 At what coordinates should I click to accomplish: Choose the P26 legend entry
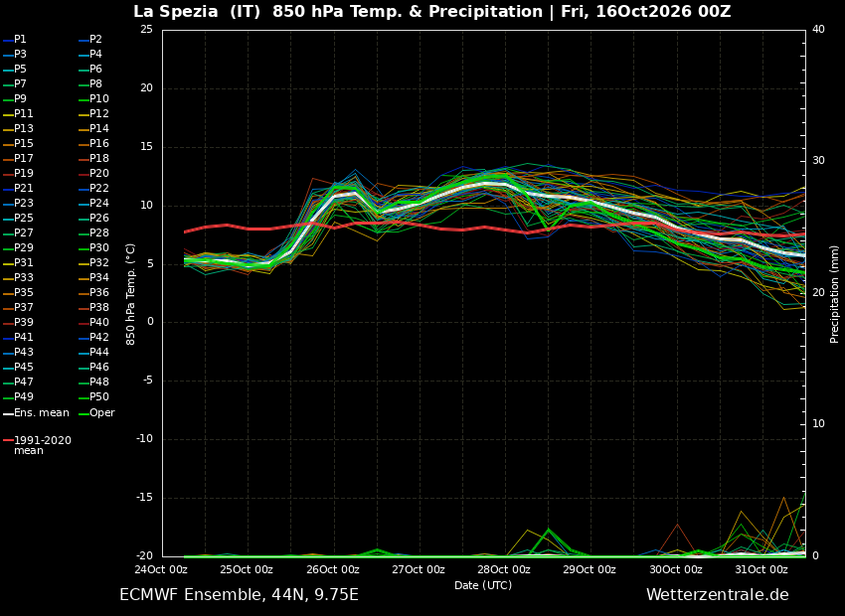point(93,218)
